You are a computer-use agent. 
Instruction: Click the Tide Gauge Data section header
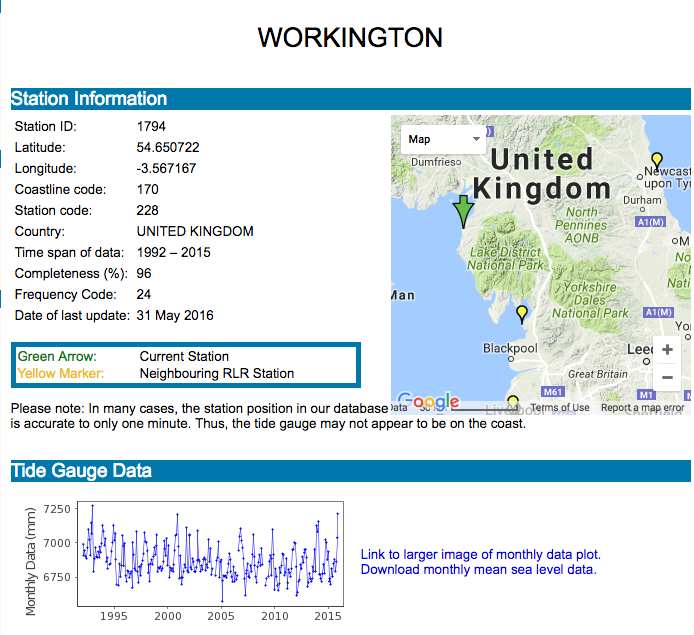tap(351, 471)
